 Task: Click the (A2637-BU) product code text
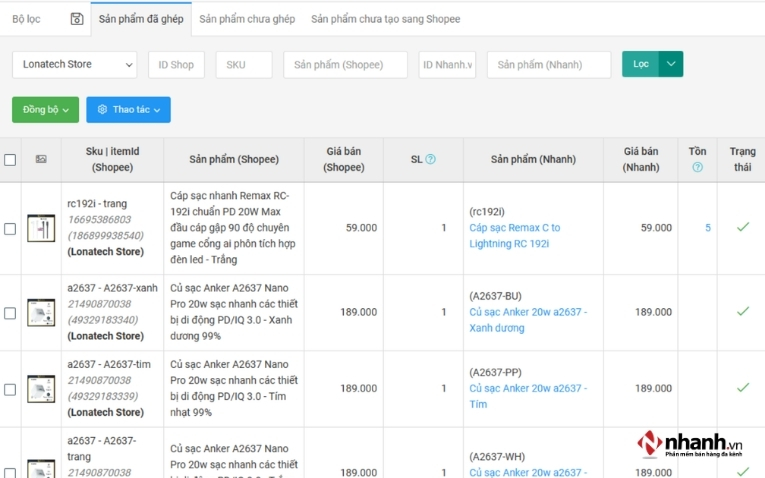click(x=495, y=296)
